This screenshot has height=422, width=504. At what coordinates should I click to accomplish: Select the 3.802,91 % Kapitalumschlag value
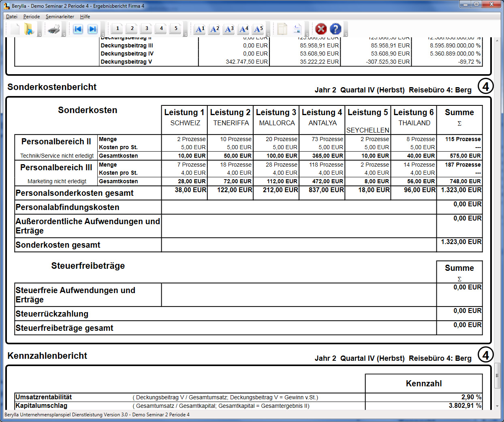coord(465,405)
